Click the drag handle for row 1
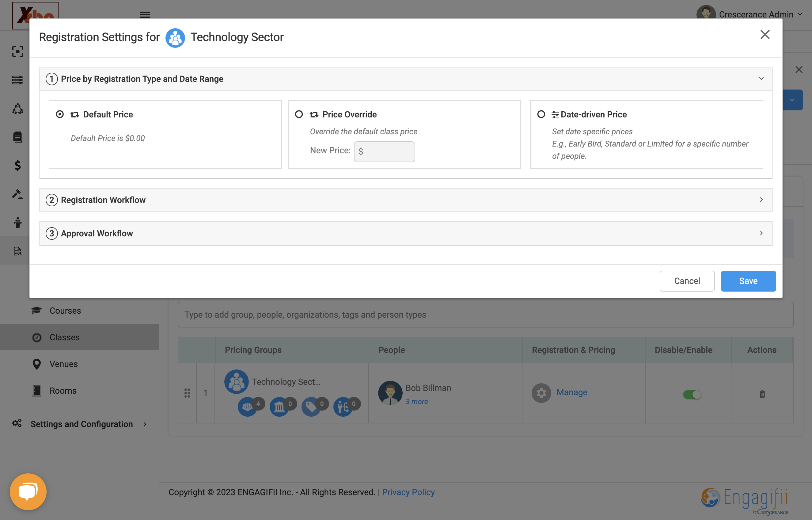 187,393
